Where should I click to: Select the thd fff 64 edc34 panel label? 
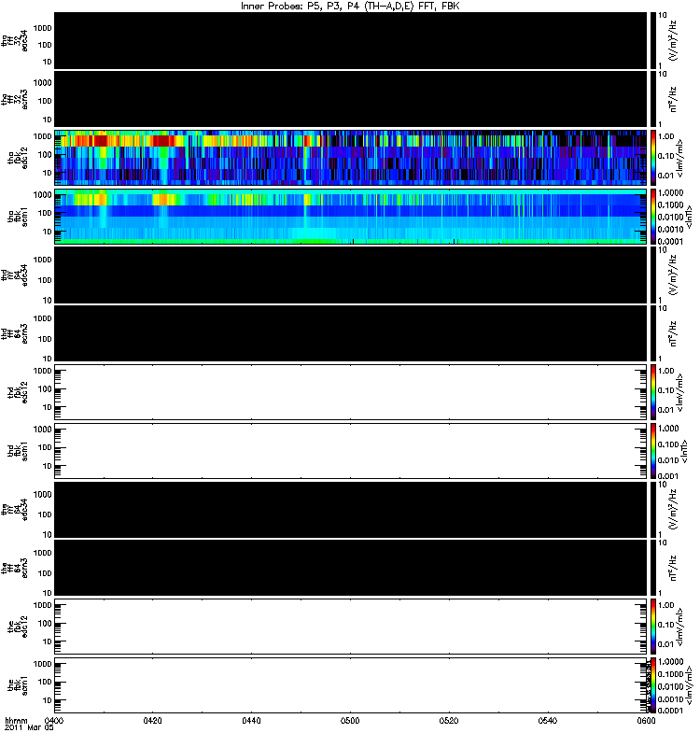(x=14, y=275)
